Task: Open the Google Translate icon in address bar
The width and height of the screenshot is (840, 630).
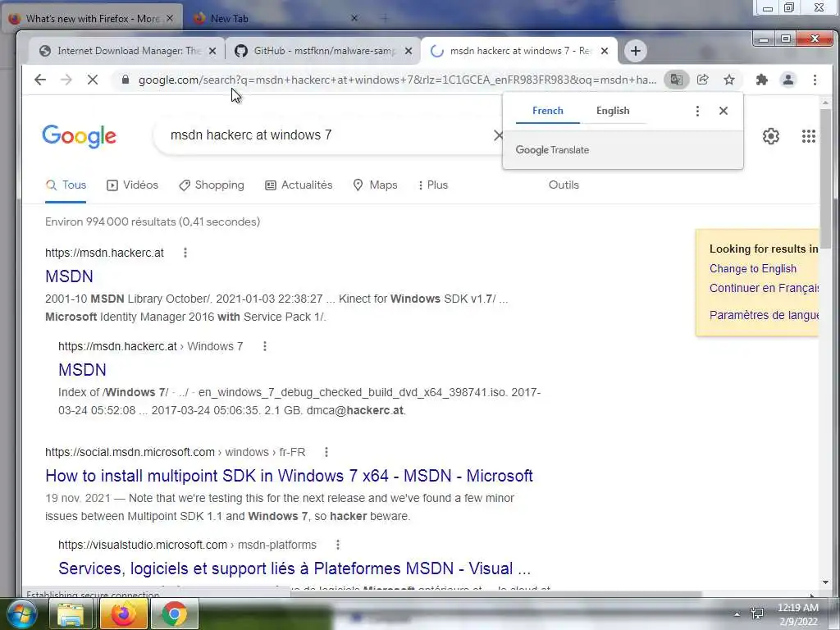Action: (x=677, y=80)
